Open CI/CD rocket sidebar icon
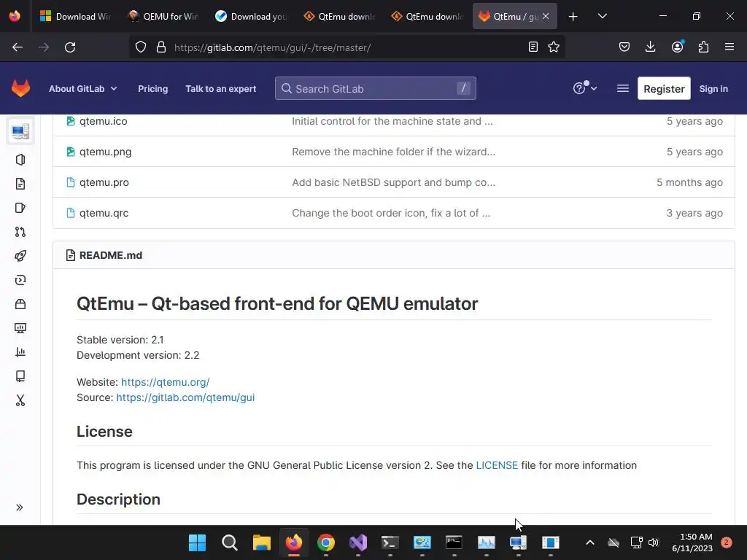The image size is (747, 560). click(20, 256)
